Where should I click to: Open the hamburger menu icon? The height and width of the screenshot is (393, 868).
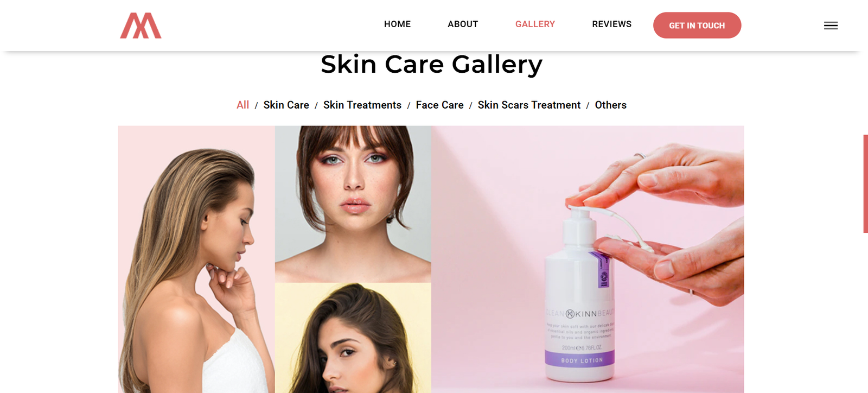831,26
